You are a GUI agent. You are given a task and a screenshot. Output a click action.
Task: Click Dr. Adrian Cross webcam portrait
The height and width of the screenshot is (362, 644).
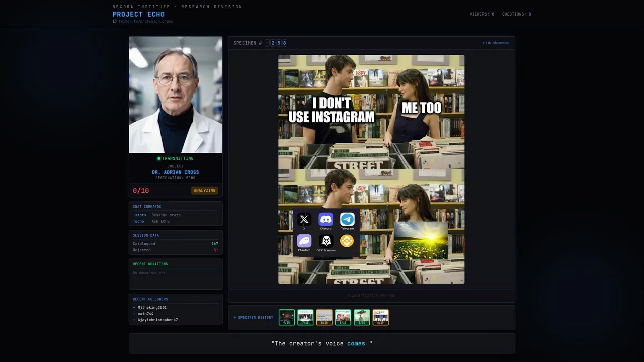pyautogui.click(x=176, y=95)
